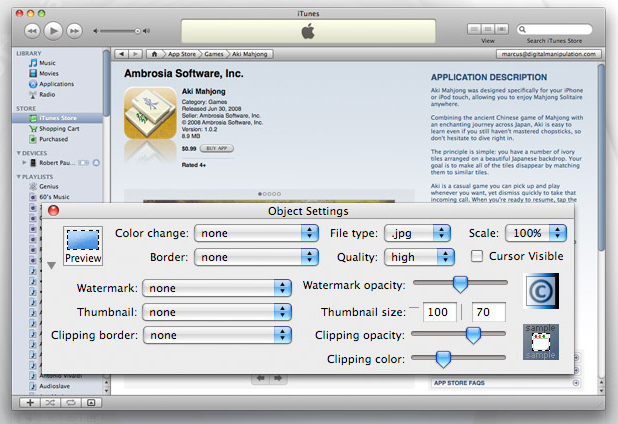Screen dimensions: 618x424
Task: Click the copyright watermark preview image
Action: click(541, 291)
